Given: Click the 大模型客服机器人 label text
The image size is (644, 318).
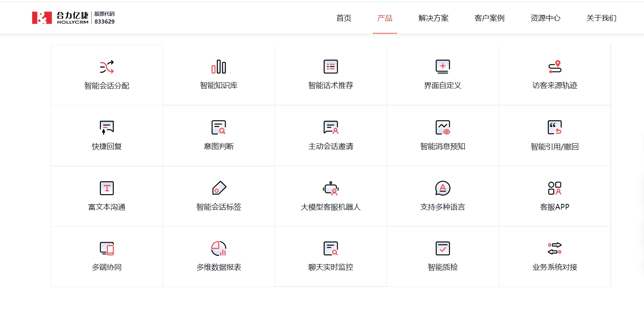Looking at the screenshot, I should (331, 207).
